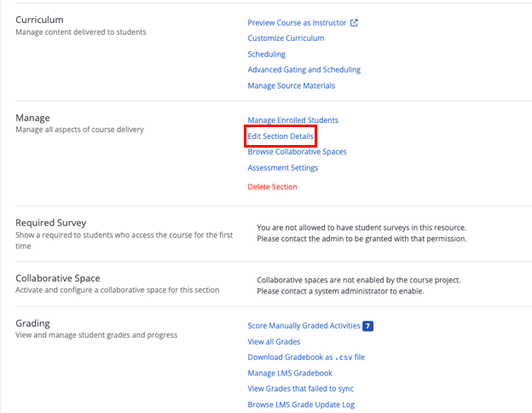Viewport: 532px width, 413px height.
Task: Open Advanced Gating and Scheduling
Action: 304,70
